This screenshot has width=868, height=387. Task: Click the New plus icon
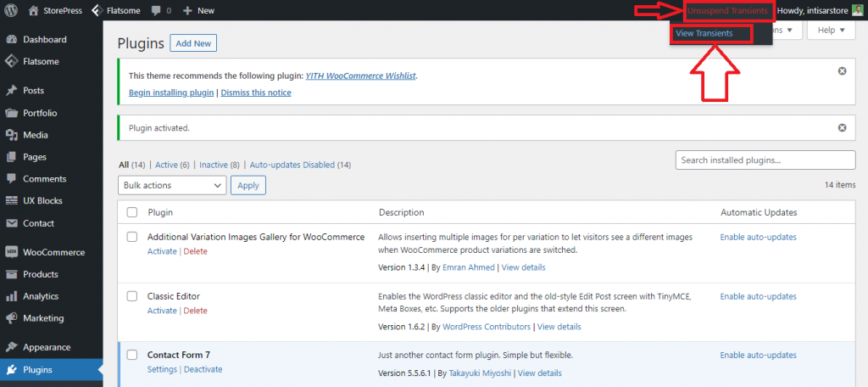187,10
